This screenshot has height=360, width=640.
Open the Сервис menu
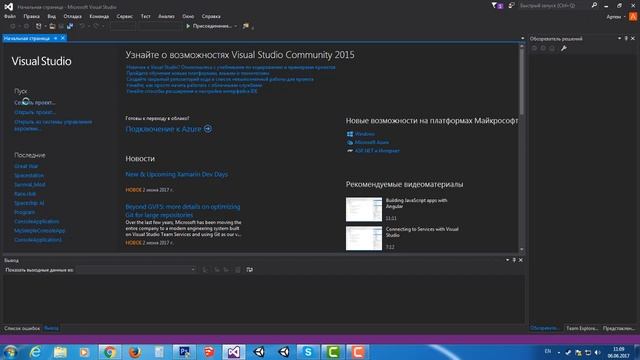coord(124,16)
